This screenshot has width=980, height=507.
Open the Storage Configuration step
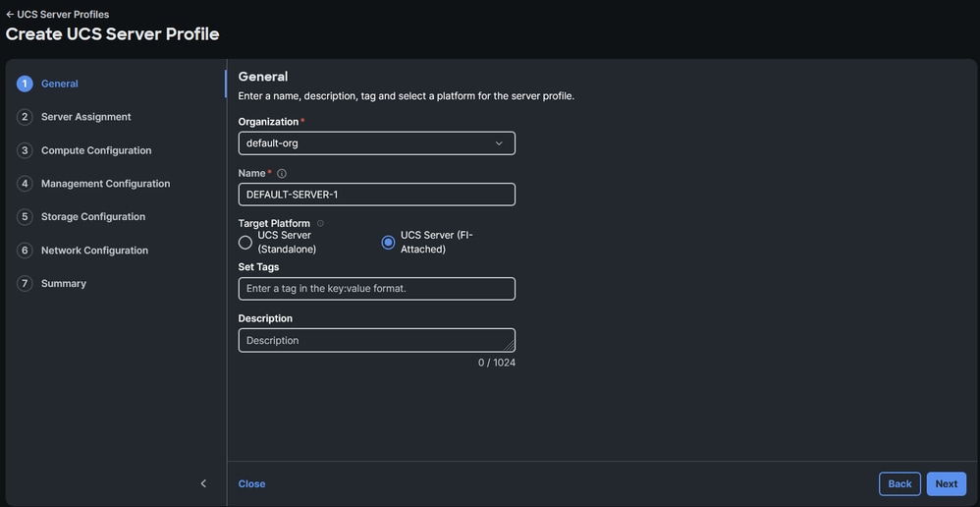coord(93,217)
